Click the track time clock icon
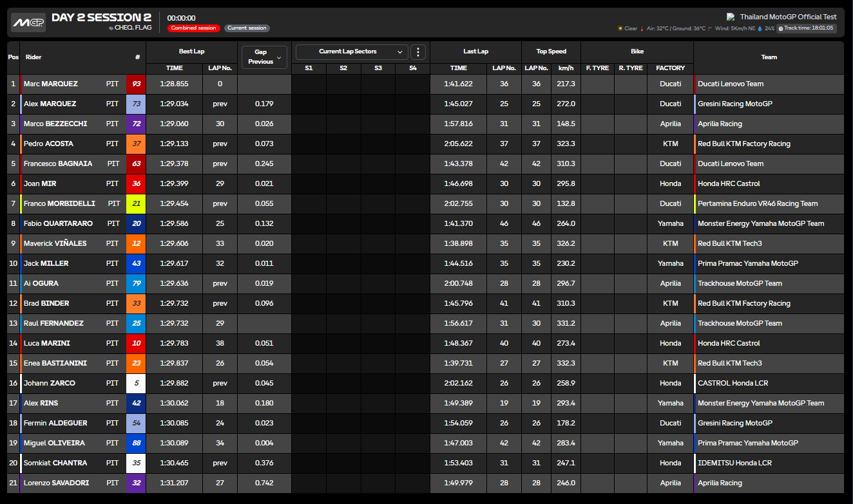The image size is (853, 504). (781, 28)
